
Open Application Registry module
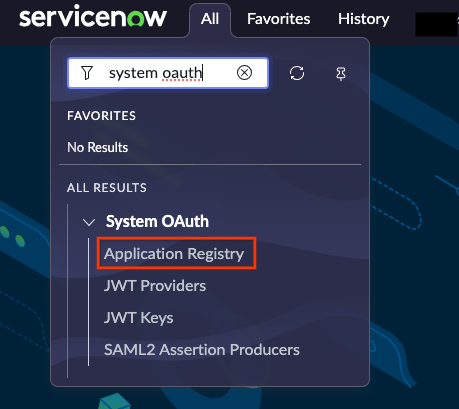coord(174,254)
